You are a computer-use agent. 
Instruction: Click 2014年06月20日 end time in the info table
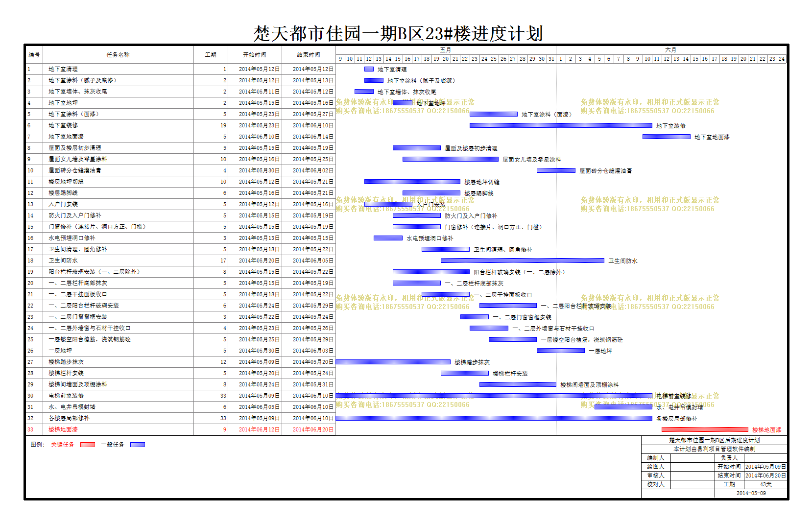(765, 475)
